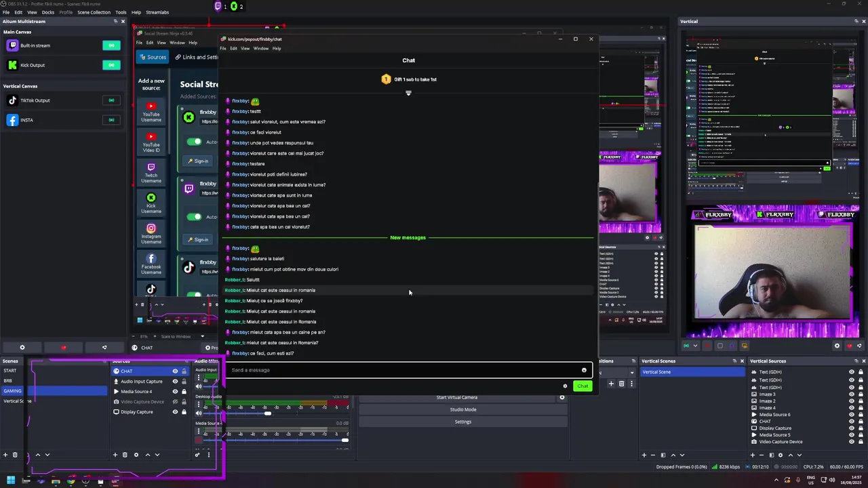Open the Tools menu in OBS
This screenshot has height=488, width=868.
[121, 12]
